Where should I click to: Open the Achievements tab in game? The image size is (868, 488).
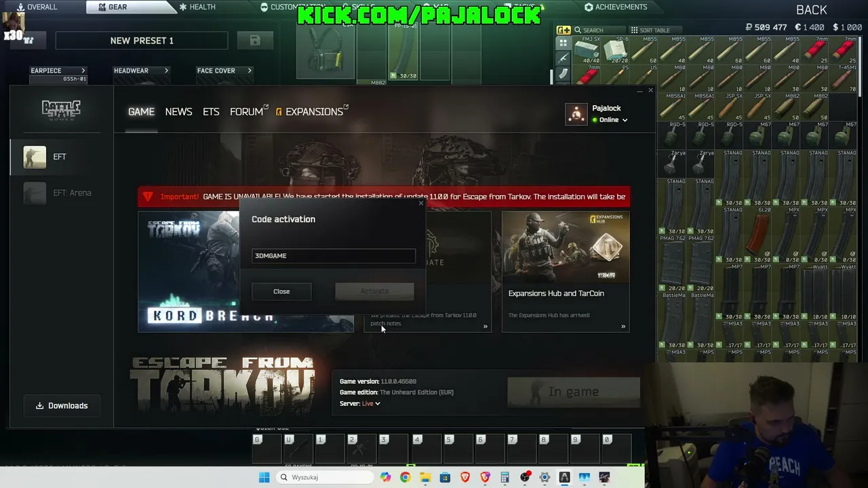pyautogui.click(x=616, y=7)
